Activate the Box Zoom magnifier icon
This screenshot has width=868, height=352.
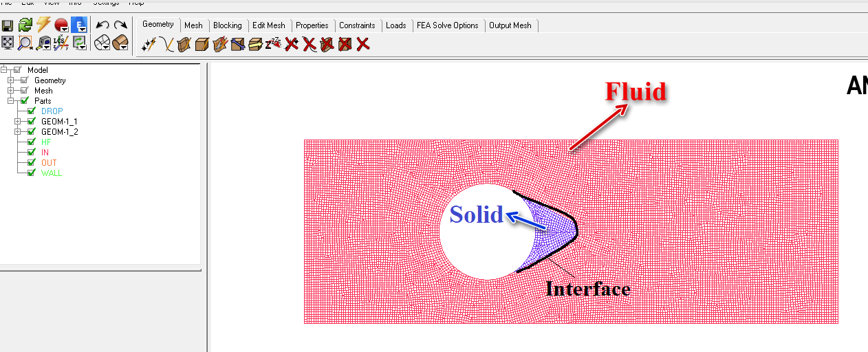(x=25, y=43)
